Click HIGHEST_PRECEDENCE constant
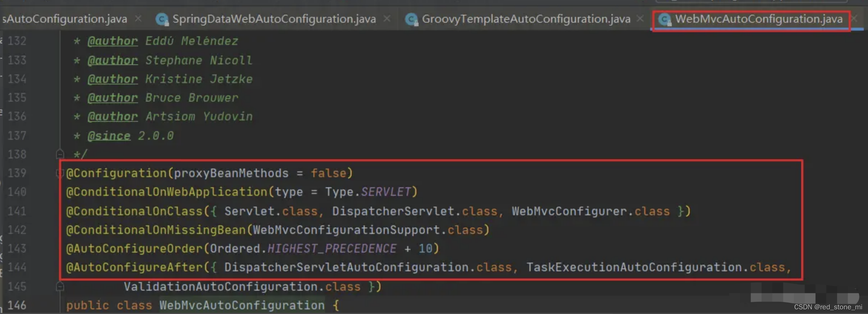The height and width of the screenshot is (314, 868). (332, 249)
